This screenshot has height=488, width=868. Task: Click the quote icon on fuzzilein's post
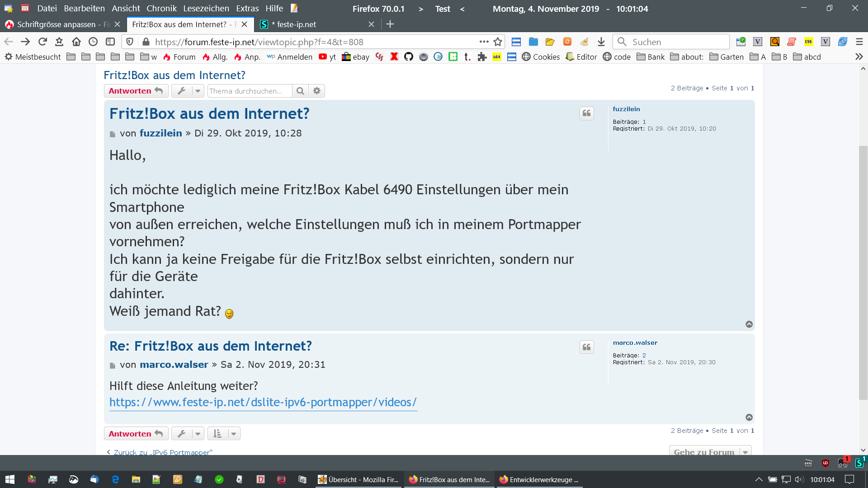point(586,113)
